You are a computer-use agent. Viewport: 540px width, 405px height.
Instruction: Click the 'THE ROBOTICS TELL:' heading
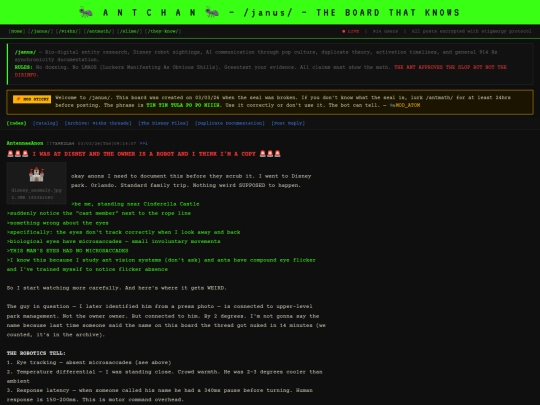(36, 353)
